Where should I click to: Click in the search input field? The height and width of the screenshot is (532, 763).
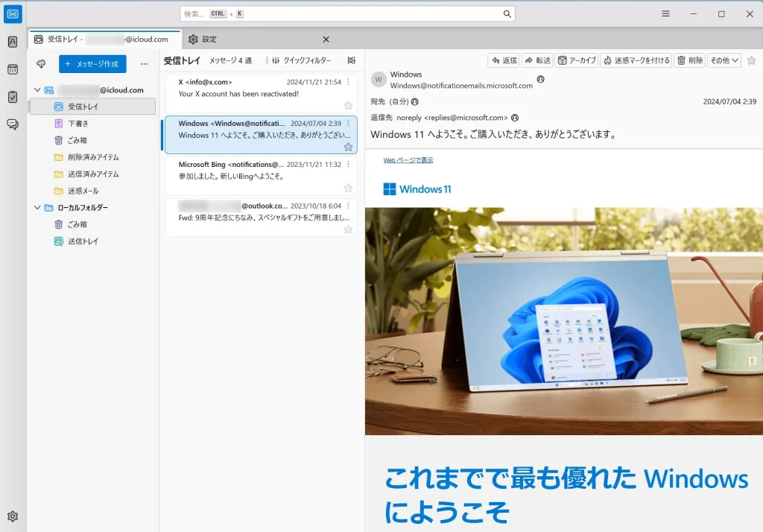point(347,14)
